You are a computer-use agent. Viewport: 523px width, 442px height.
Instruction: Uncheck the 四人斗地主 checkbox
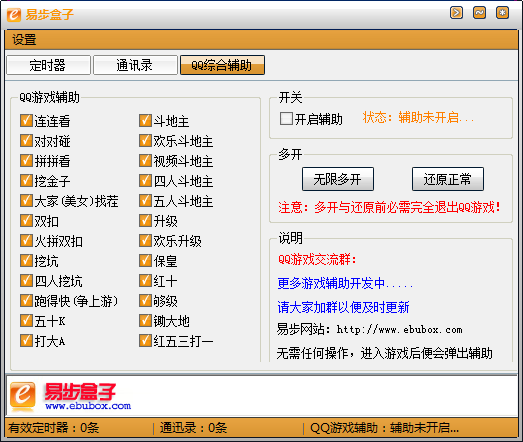145,180
